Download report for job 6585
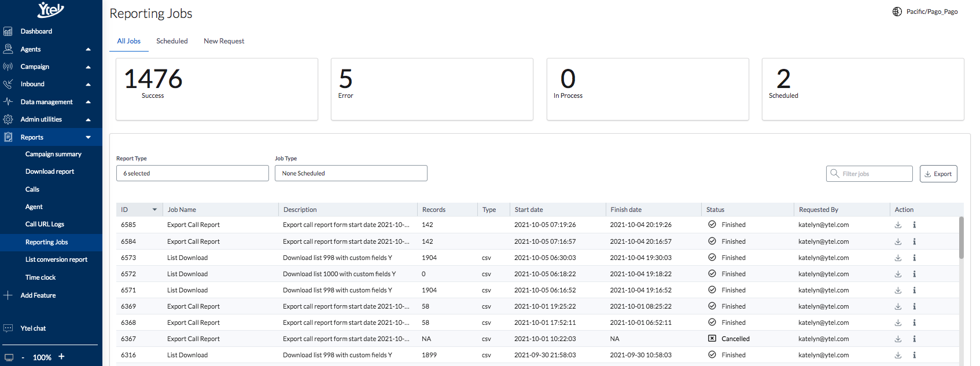This screenshot has height=366, width=980. (x=898, y=225)
